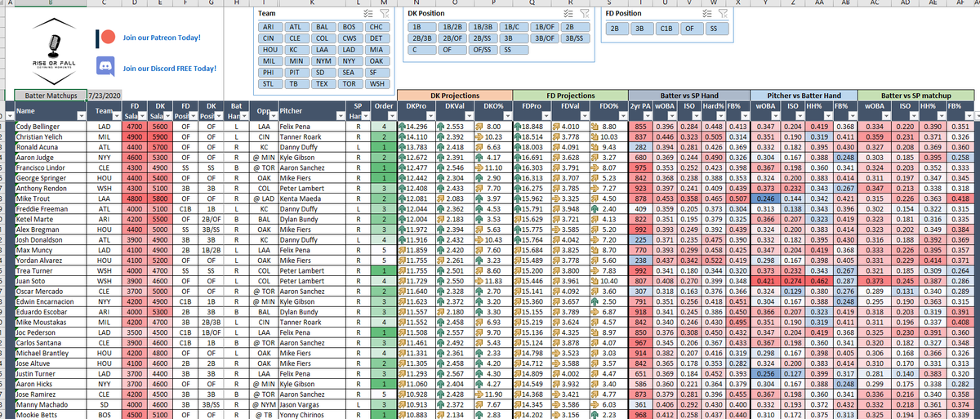
Task: Select the Batter Matchups title cell
Action: point(50,96)
